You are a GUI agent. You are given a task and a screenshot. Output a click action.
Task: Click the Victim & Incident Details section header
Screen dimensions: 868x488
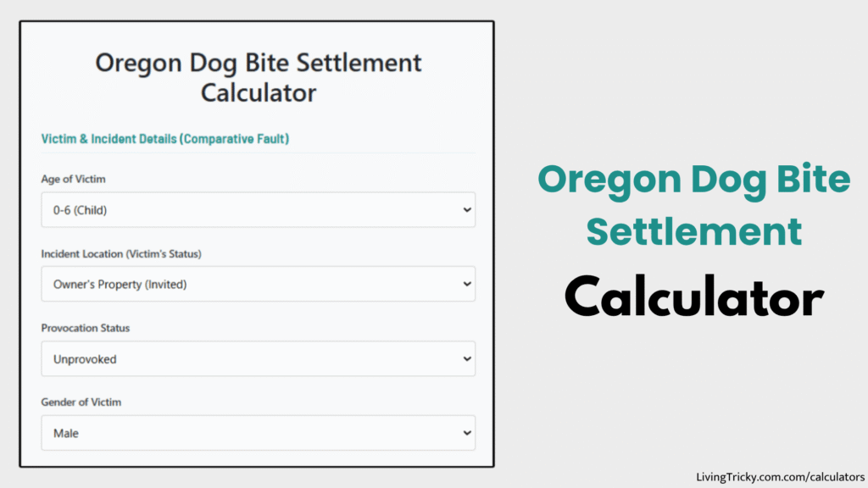click(x=164, y=138)
